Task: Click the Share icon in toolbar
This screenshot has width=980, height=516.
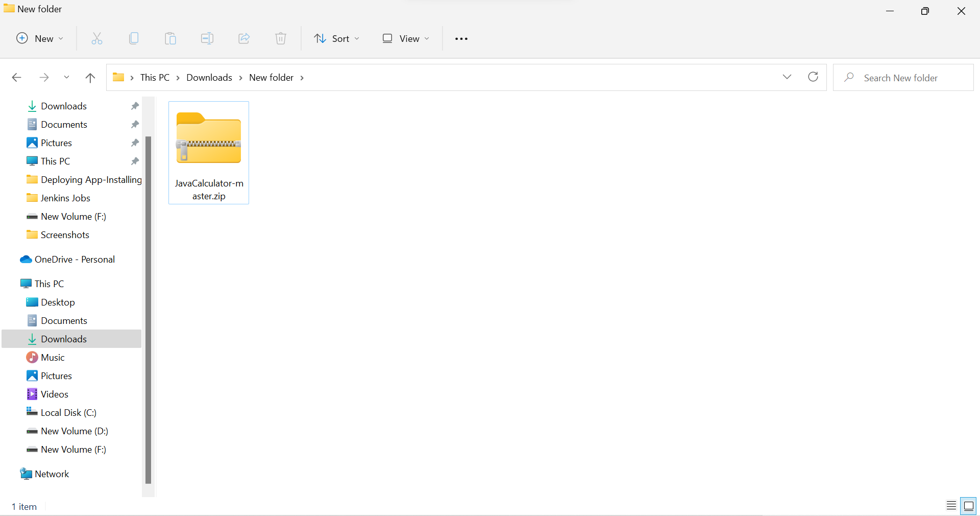Action: [x=244, y=39]
